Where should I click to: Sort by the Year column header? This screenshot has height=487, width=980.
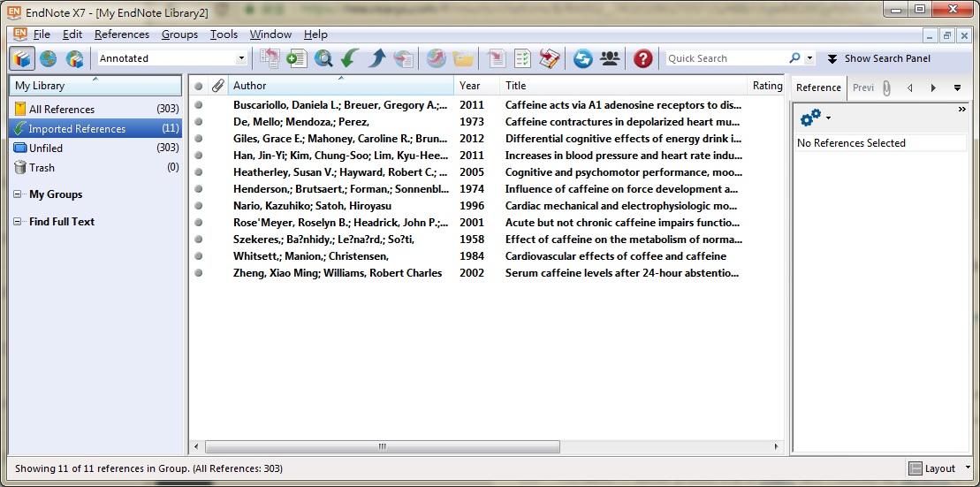tap(477, 86)
